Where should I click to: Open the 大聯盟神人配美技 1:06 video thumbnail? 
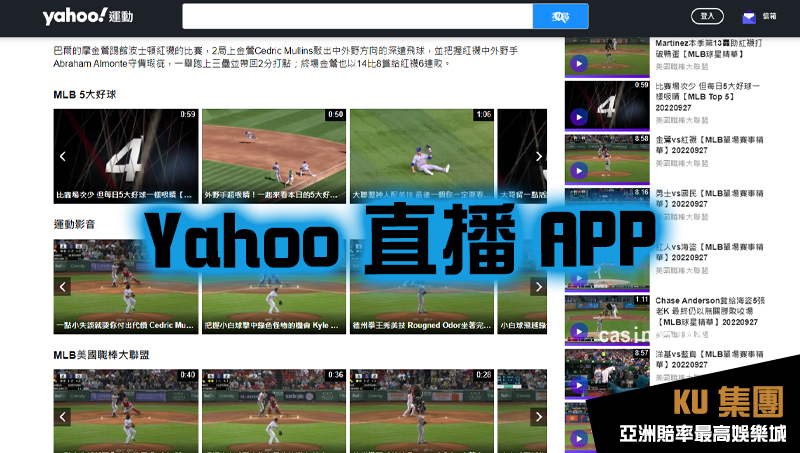pos(422,156)
